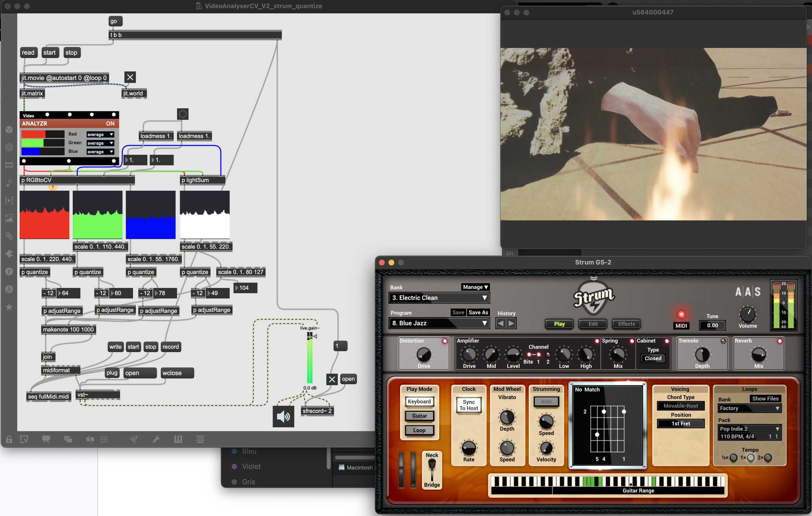Switch to the Effects tab in Strum
812x516 pixels.
tap(626, 324)
